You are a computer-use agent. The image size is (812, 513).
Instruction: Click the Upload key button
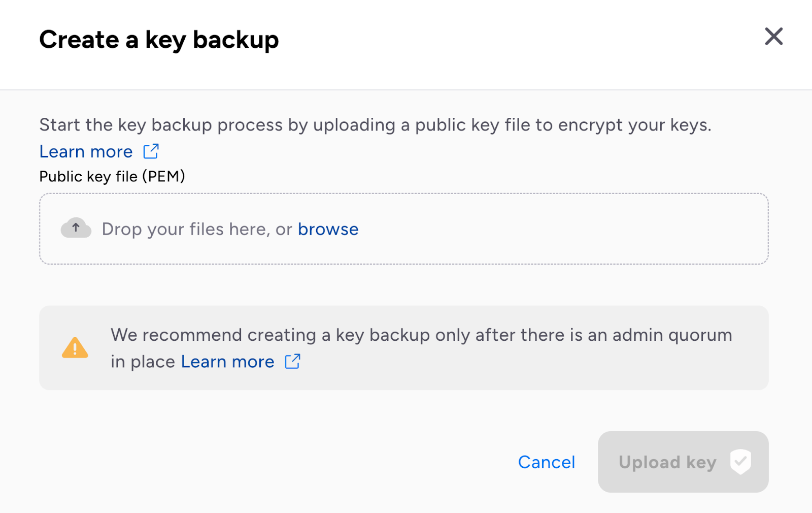coord(683,462)
